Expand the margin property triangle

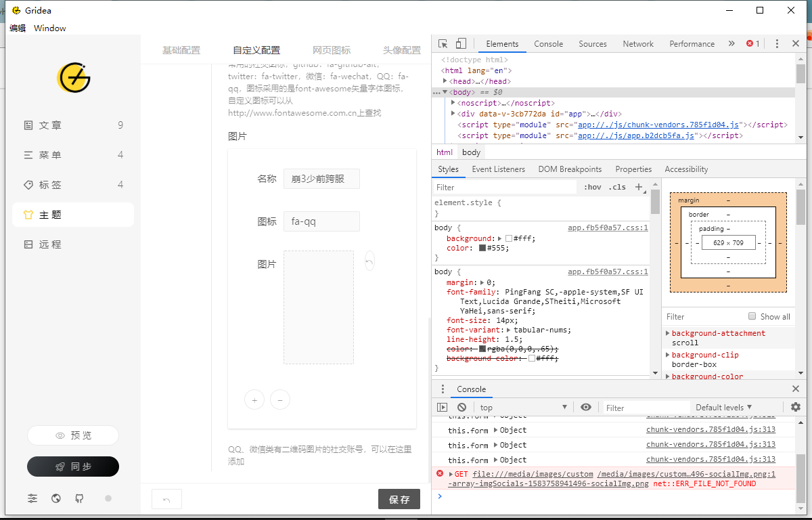[x=481, y=282]
